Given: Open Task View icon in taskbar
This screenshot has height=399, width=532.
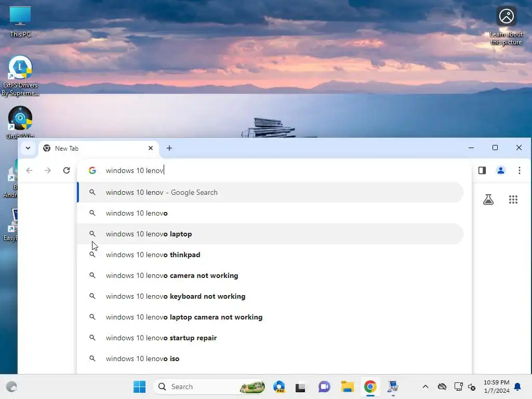Looking at the screenshot, I should pyautogui.click(x=300, y=387).
